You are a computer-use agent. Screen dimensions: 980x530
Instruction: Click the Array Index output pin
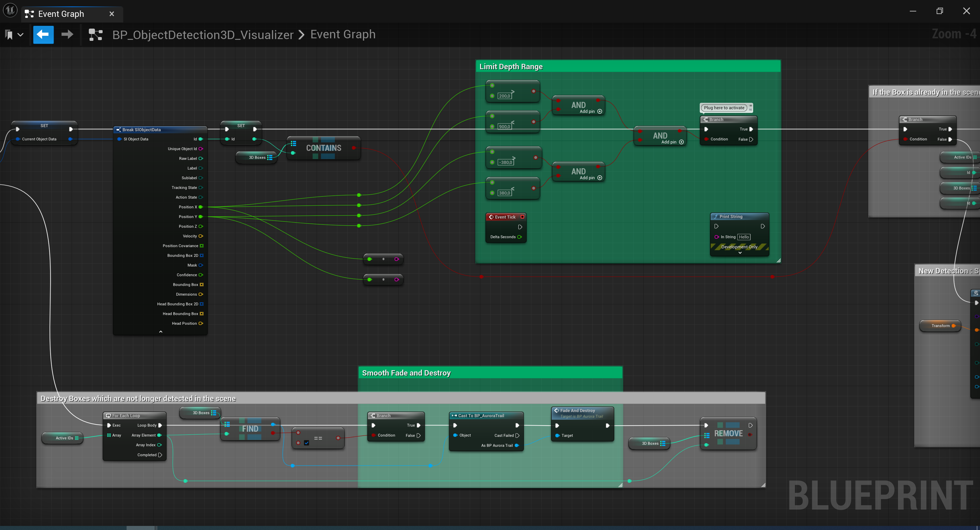pyautogui.click(x=160, y=445)
